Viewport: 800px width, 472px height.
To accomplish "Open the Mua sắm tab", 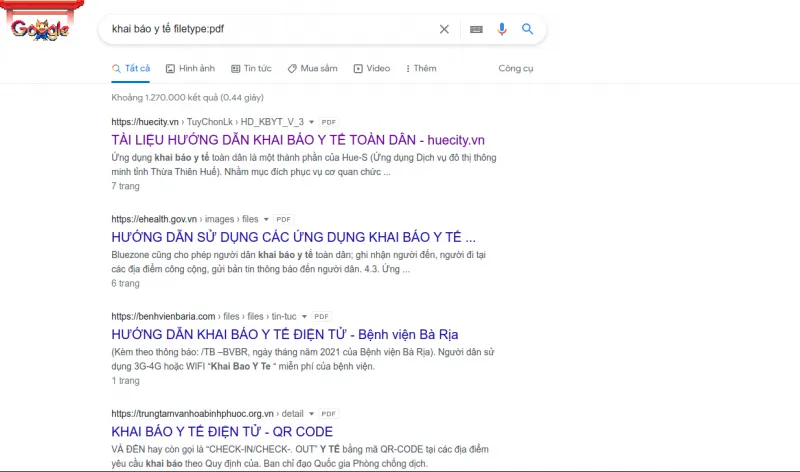I will point(312,68).
